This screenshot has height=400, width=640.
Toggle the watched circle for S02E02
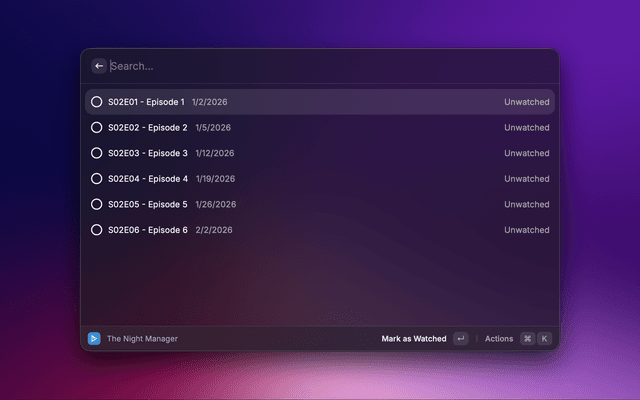[x=97, y=128]
